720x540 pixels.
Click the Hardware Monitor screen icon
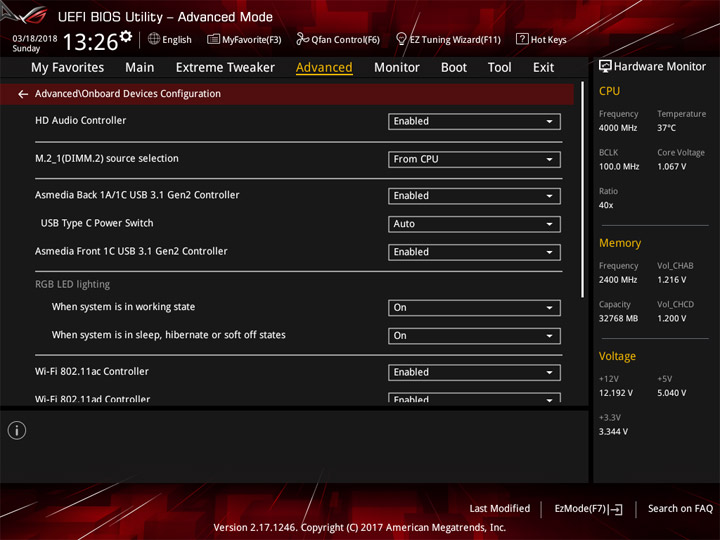[x=605, y=67]
